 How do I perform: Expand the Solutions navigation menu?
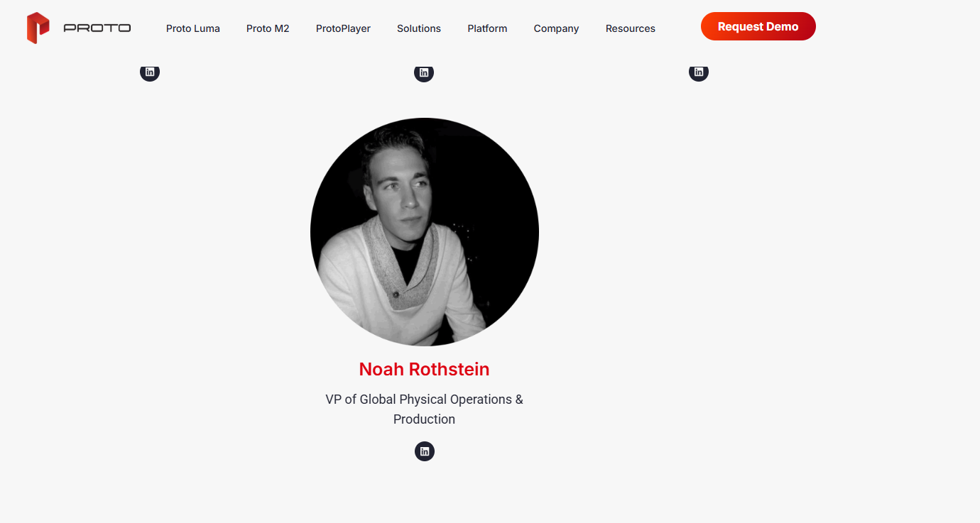coord(419,28)
